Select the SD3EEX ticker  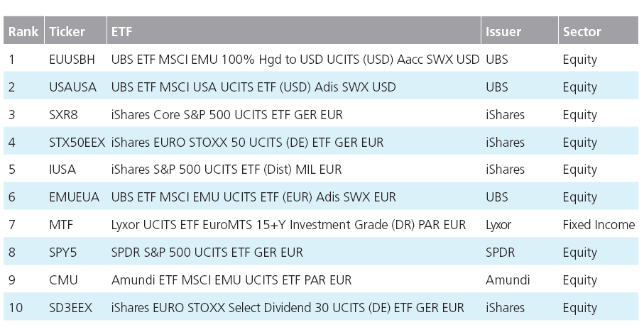pos(70,308)
